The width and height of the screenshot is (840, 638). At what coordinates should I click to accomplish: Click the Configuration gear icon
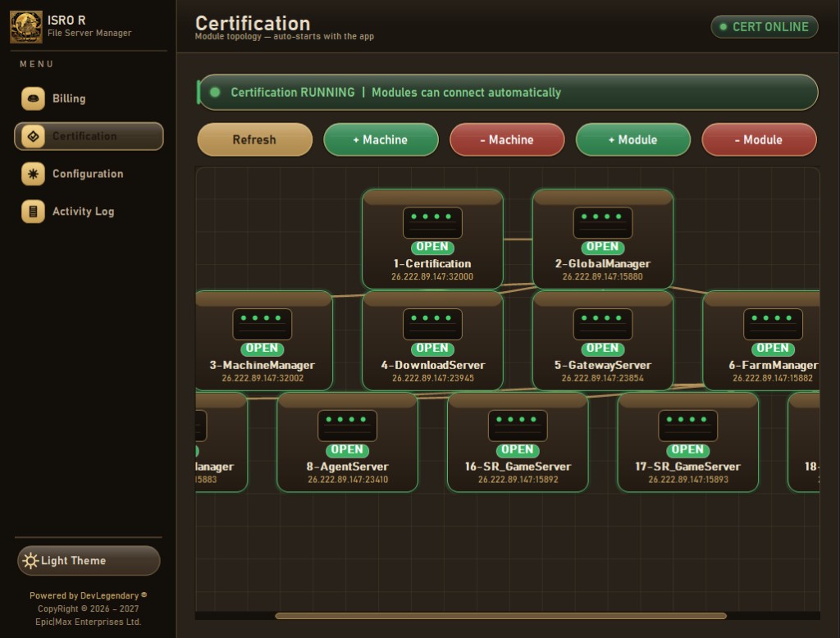point(33,174)
